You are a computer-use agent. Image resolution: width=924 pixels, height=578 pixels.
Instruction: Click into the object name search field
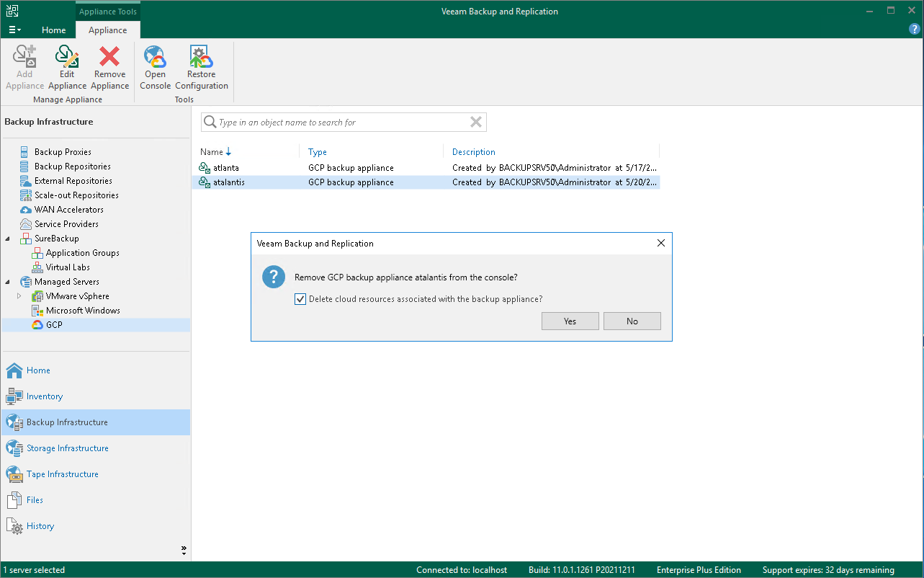pyautogui.click(x=344, y=123)
